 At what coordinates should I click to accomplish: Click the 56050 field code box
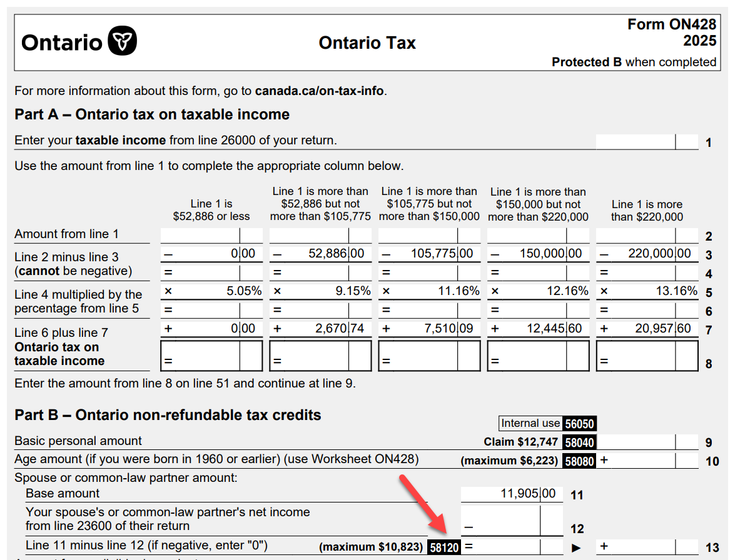[579, 424]
